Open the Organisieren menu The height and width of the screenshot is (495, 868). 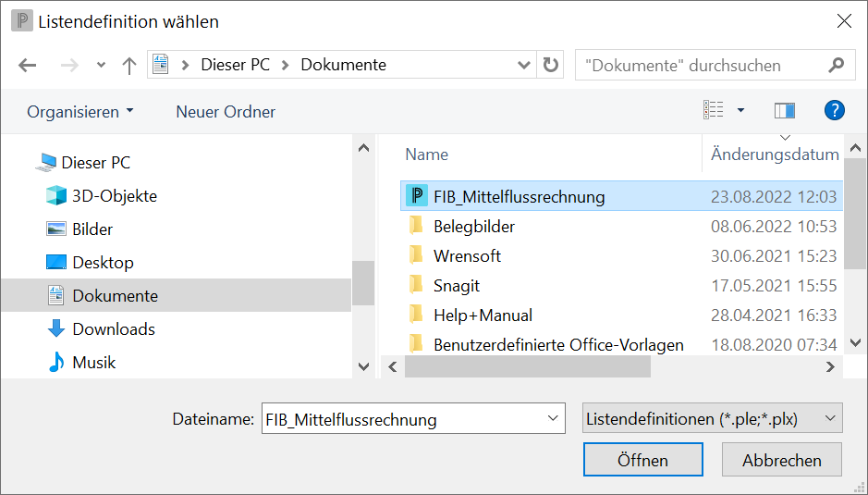point(80,112)
